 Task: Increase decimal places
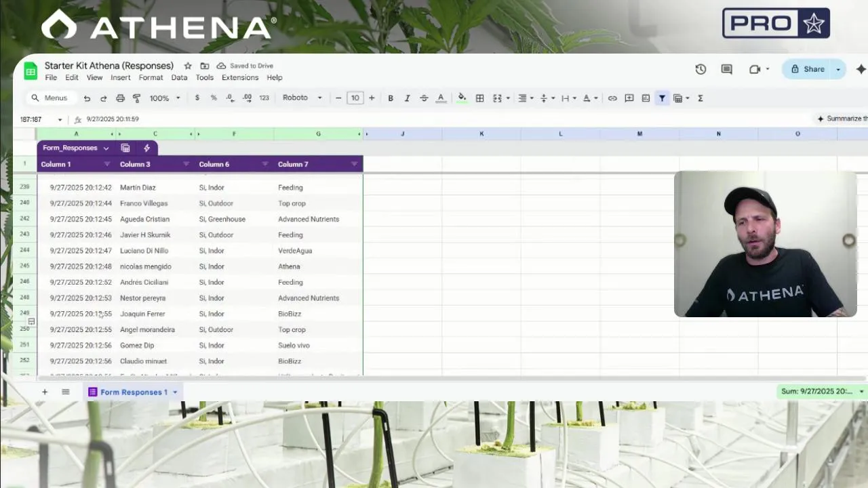point(247,98)
